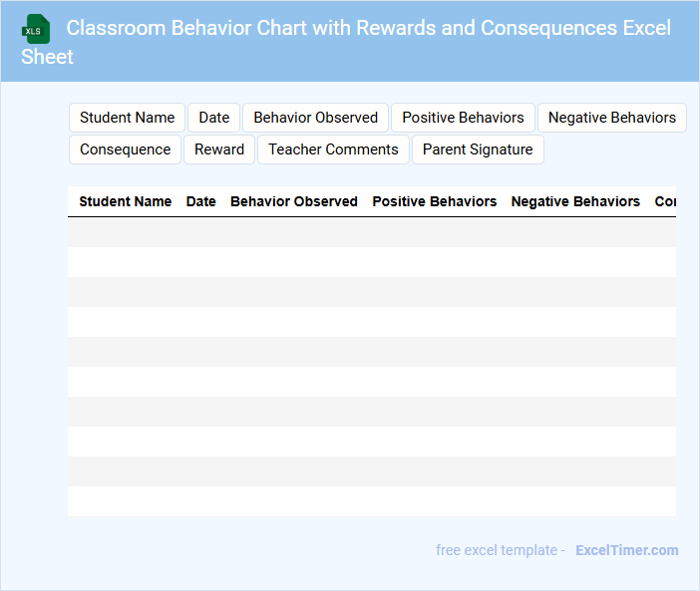Click the Date tag chip
Viewport: 700px width, 591px height.
click(x=213, y=118)
